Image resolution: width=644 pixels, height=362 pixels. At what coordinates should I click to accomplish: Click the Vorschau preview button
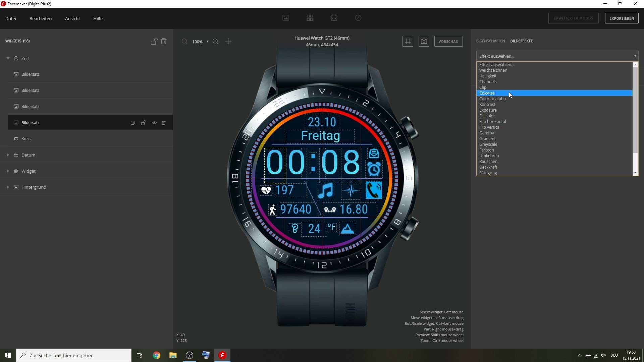(x=448, y=41)
